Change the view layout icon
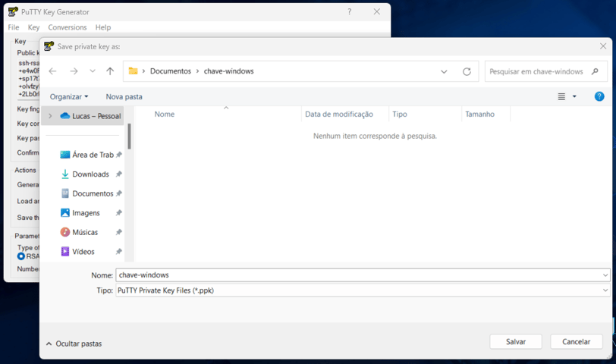The width and height of the screenshot is (616, 364). (x=562, y=96)
